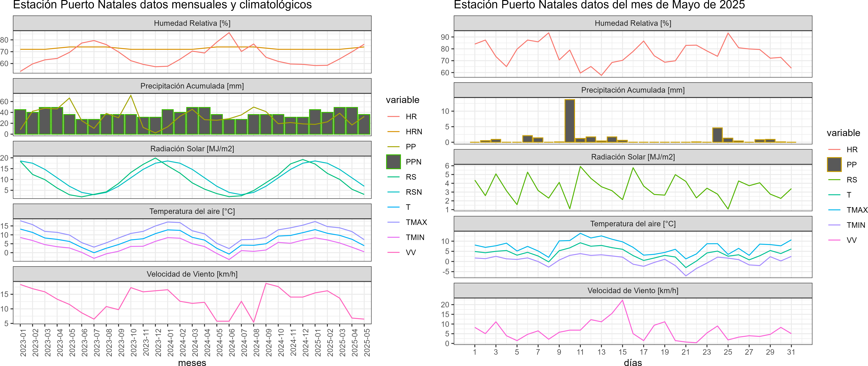Click the 'Temperatura del aire [°C]' header in the May 2025 chart
This screenshot has width=868, height=366.
(x=633, y=224)
